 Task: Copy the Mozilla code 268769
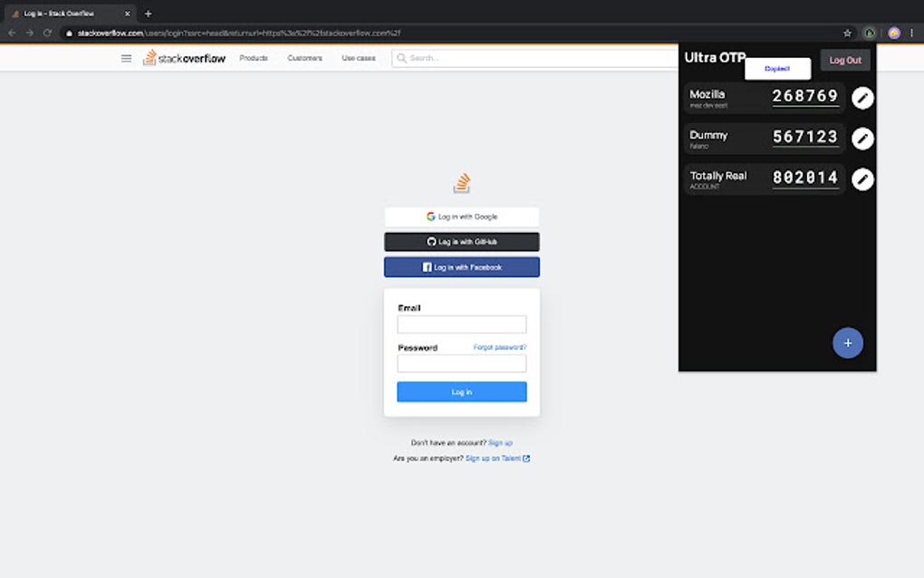tap(805, 96)
